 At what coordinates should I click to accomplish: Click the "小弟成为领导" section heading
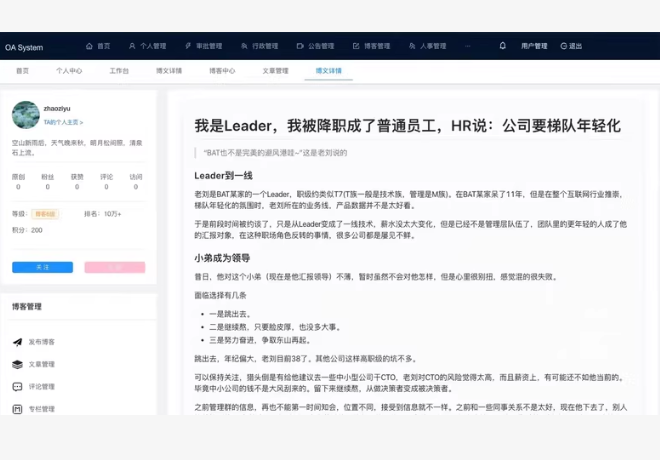[x=222, y=258]
